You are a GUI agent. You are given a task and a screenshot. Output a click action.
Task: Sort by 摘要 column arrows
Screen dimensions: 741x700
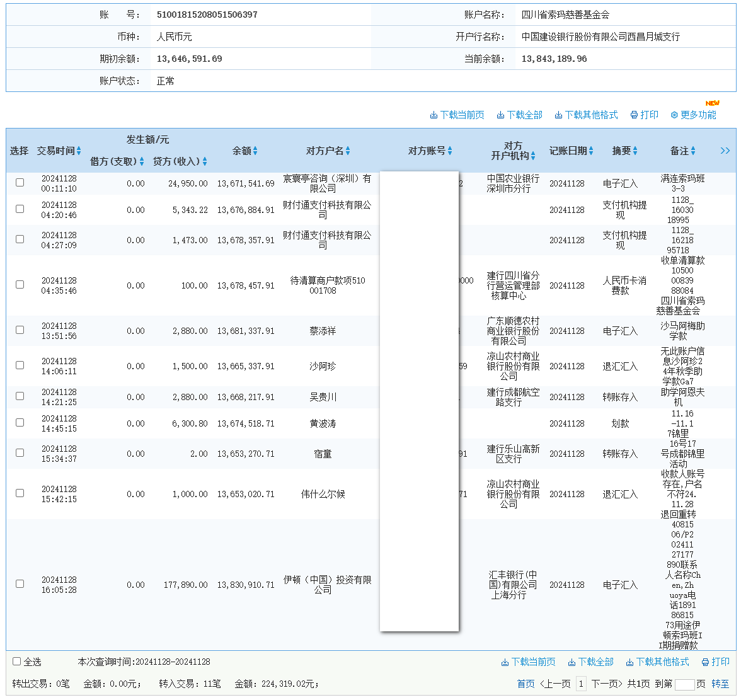635,151
